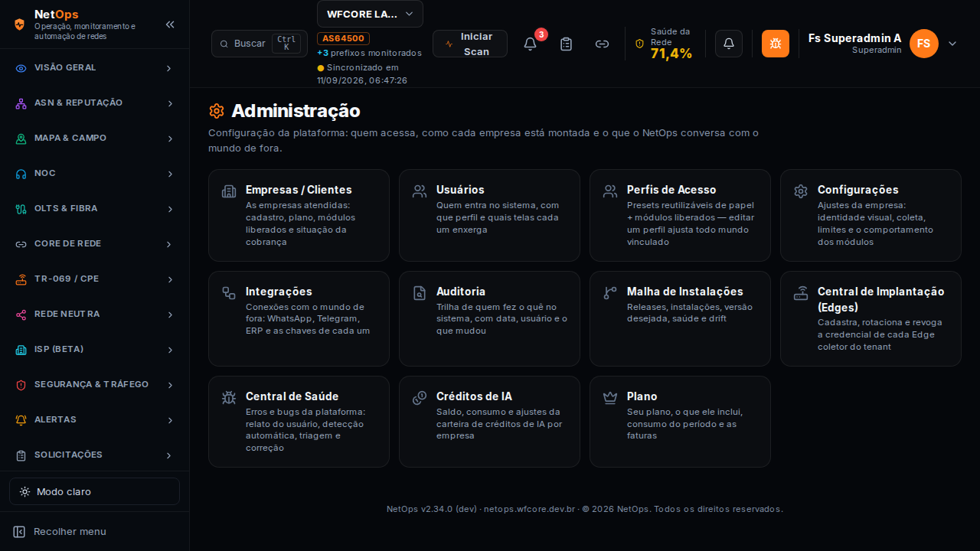Click the Mapa & Campo pin icon
980x551 pixels.
point(21,139)
